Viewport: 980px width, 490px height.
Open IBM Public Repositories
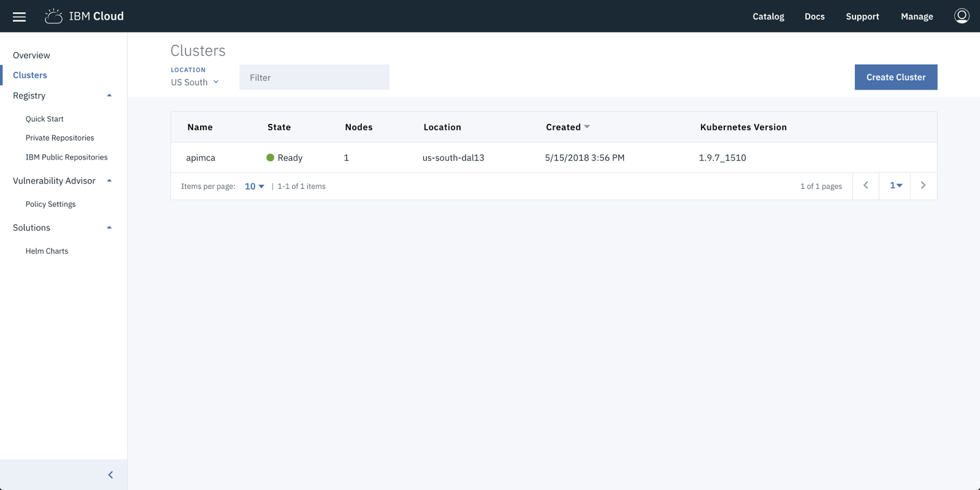pos(67,157)
